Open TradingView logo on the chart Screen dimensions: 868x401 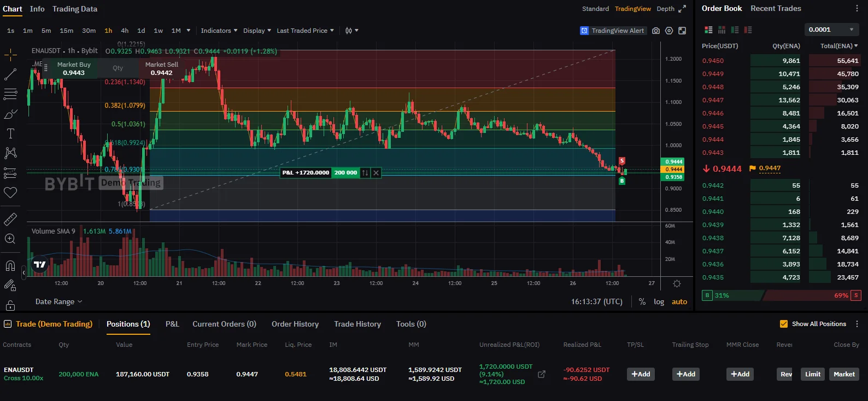pyautogui.click(x=40, y=265)
